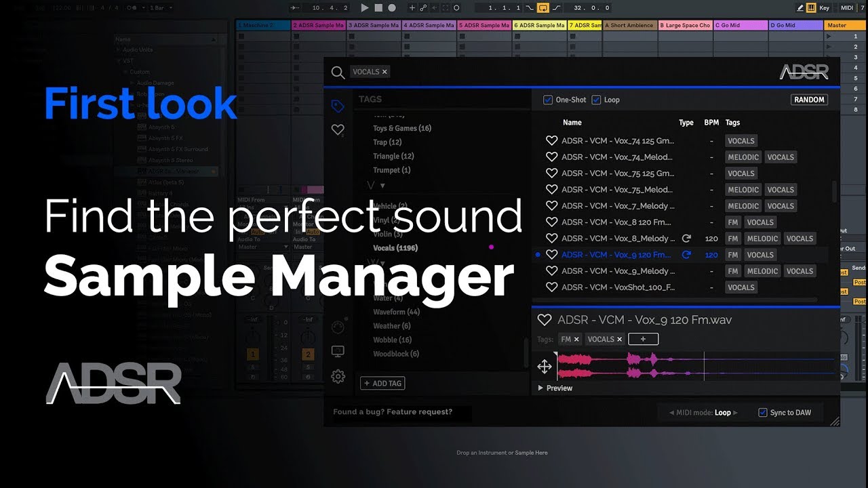
Task: Select the A Short Ambience return track
Action: [x=630, y=25]
